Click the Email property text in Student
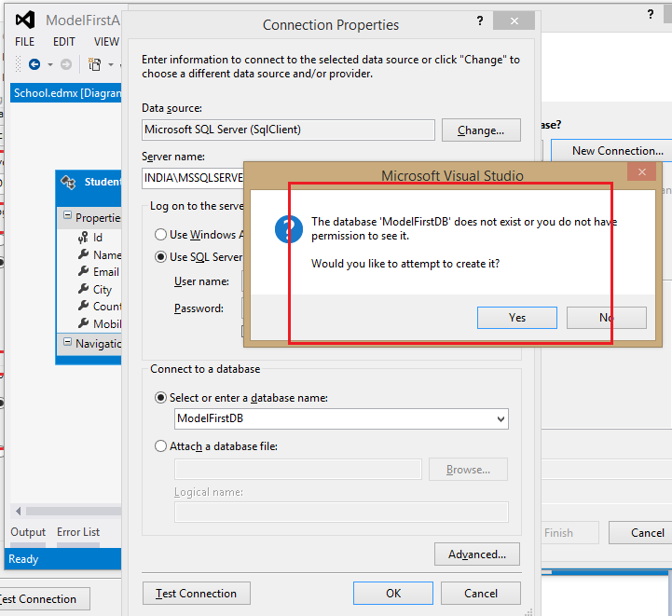This screenshot has width=672, height=616. pos(106,272)
